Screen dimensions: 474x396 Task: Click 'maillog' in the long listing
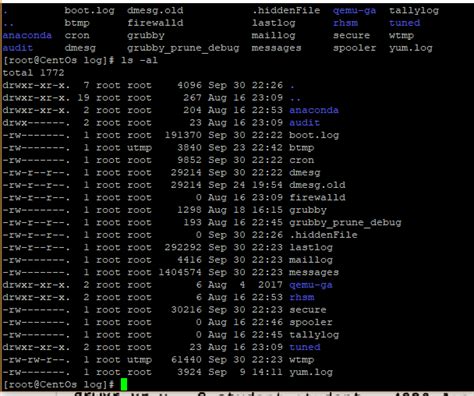pyautogui.click(x=311, y=260)
